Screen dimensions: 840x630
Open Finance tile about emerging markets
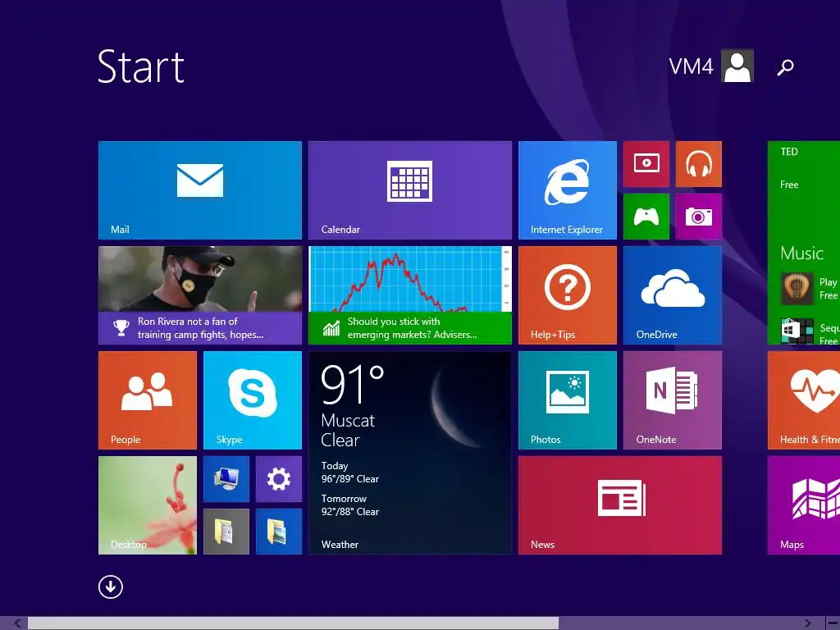[x=410, y=295]
